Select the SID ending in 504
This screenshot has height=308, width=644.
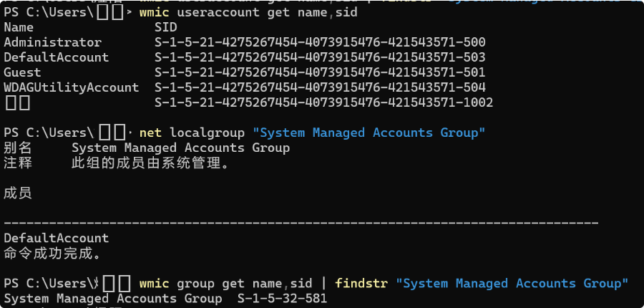(320, 87)
